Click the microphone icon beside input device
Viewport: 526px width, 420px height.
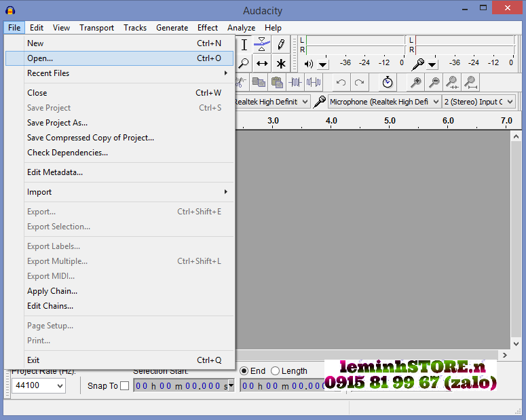tap(320, 102)
